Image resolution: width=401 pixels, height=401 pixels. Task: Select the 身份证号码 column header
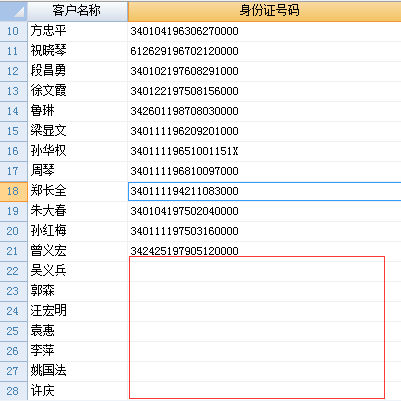[265, 11]
